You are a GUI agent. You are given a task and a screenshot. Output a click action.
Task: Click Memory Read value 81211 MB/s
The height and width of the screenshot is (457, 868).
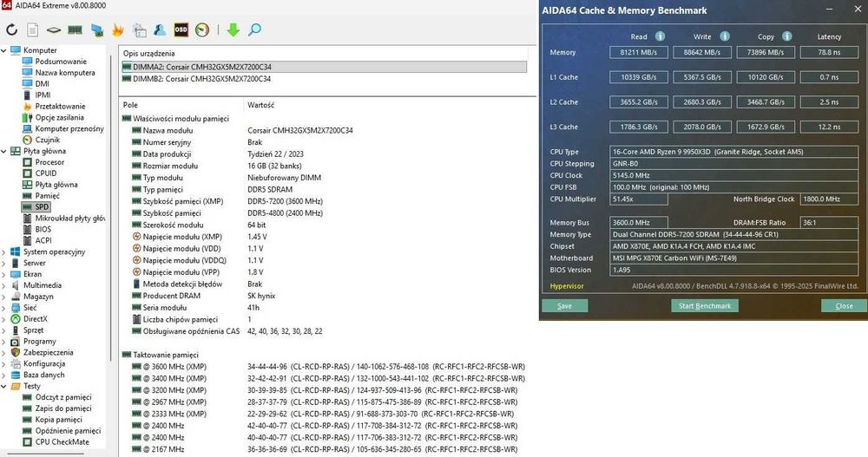click(x=639, y=53)
